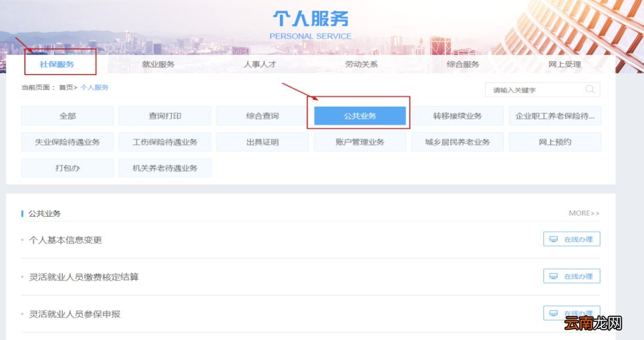
Task: Select the 企业职工养老保险待… category
Action: 555,116
